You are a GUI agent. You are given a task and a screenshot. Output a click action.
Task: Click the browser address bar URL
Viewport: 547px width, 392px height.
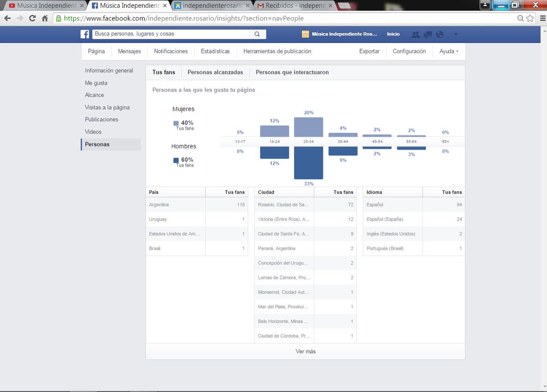184,19
